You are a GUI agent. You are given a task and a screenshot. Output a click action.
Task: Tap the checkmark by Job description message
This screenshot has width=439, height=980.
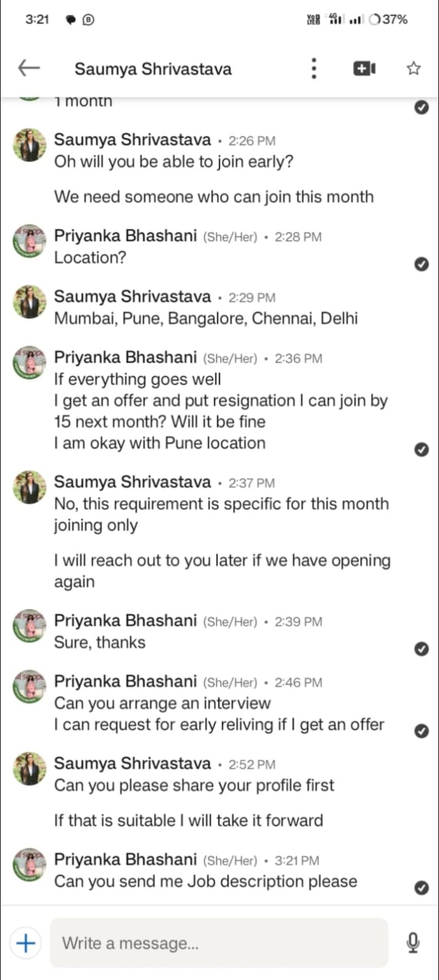pyautogui.click(x=421, y=888)
